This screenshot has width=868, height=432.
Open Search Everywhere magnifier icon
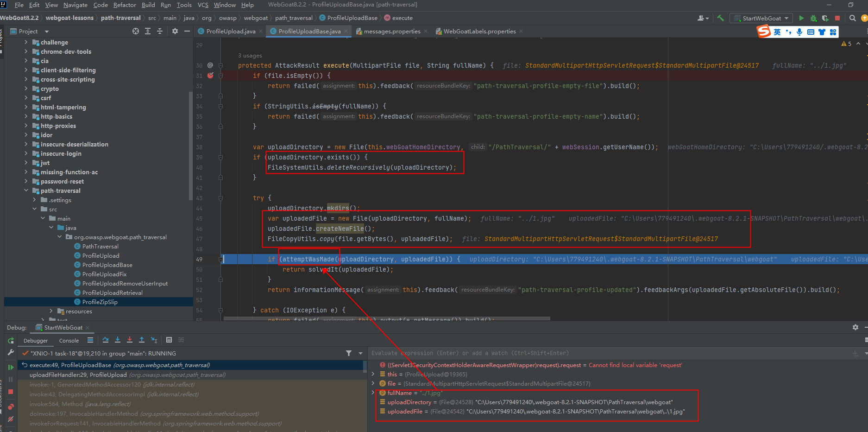point(852,18)
